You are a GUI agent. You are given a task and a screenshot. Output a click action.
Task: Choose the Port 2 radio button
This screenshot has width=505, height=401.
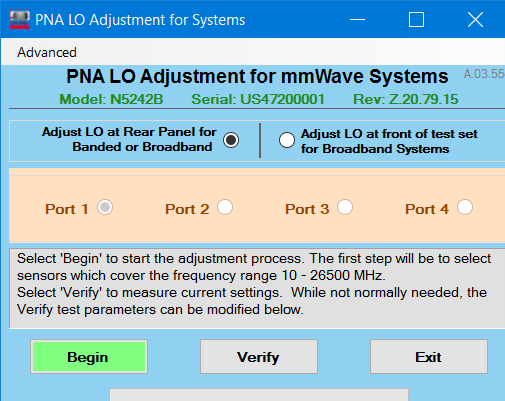225,207
